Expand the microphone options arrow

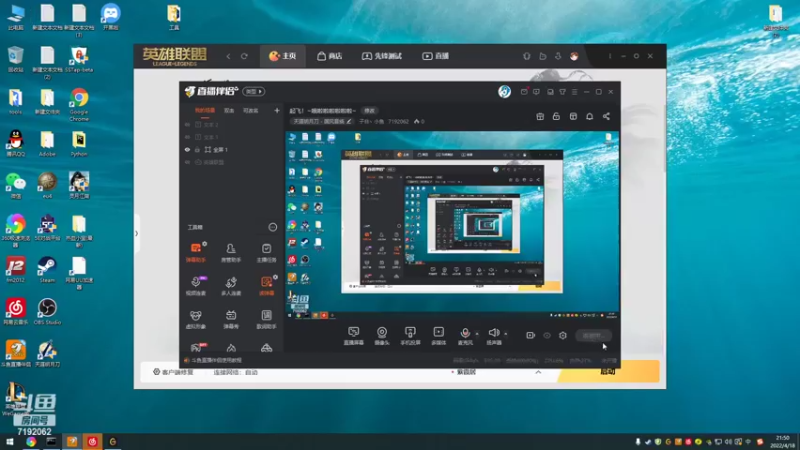click(477, 334)
